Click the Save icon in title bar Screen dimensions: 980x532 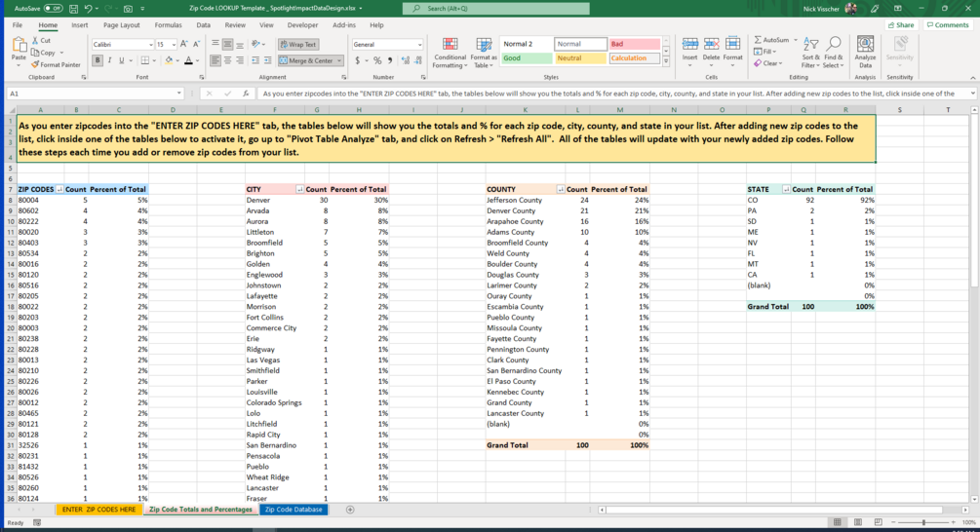(x=73, y=9)
